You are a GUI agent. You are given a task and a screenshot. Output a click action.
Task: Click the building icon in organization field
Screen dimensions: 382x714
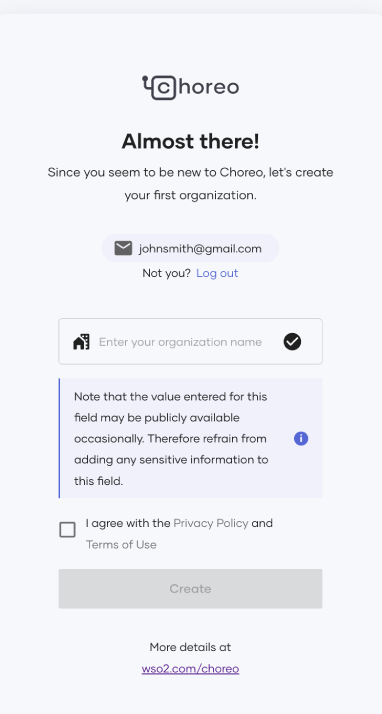[81, 342]
